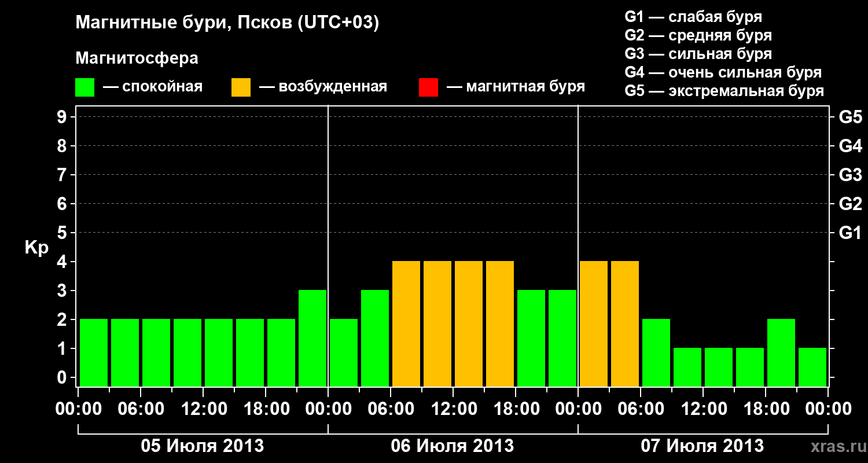Viewport: 868px width, 463px height.
Task: Click the 'Магнитосфера' legend heading
Action: tap(137, 58)
